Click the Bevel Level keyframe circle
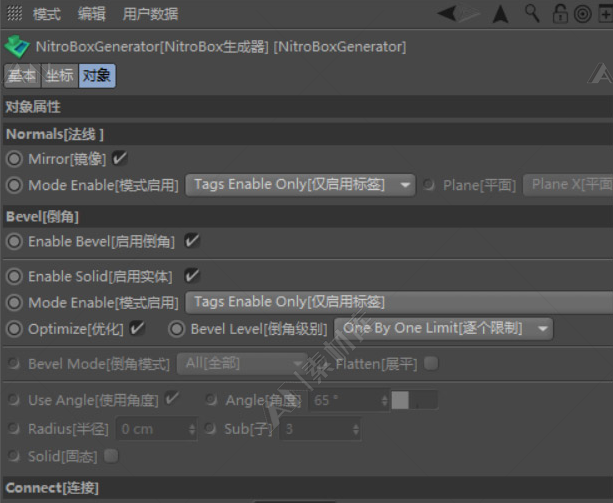 coord(176,329)
